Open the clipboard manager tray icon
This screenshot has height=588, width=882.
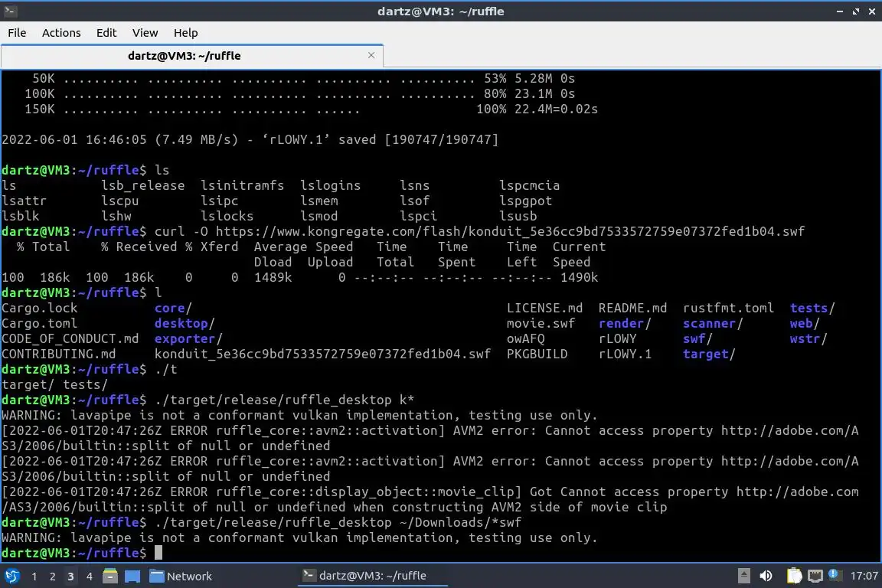(794, 576)
